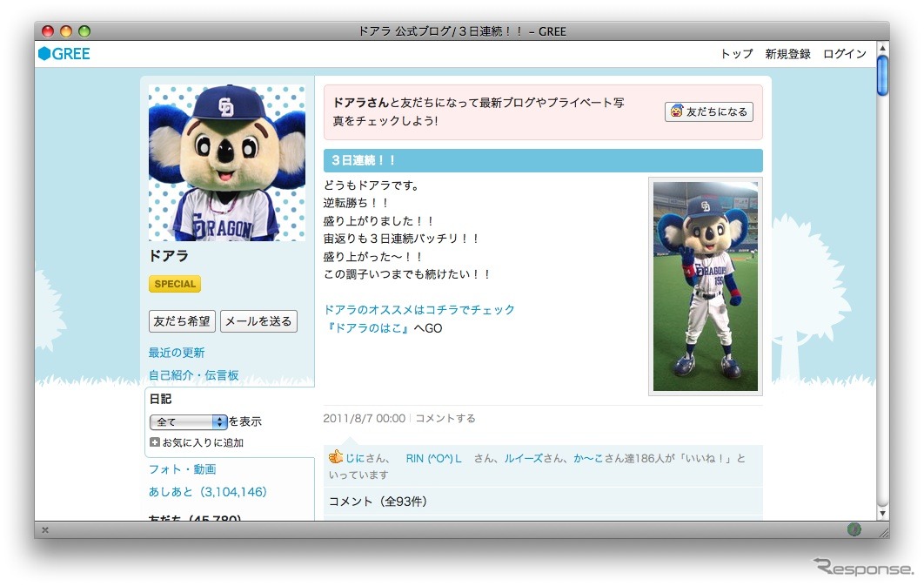924x586 pixels.
Task: Select 新規登録 in the top navigation
Action: (x=787, y=54)
